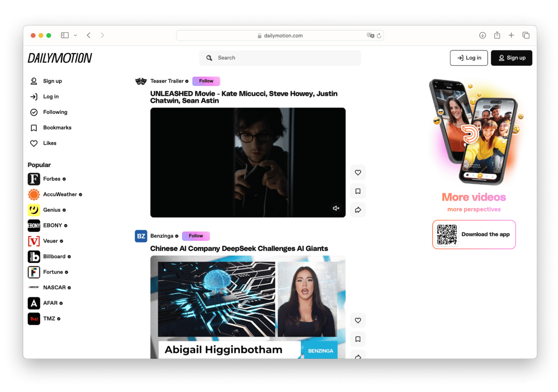Focus the Search input field

[x=280, y=58]
